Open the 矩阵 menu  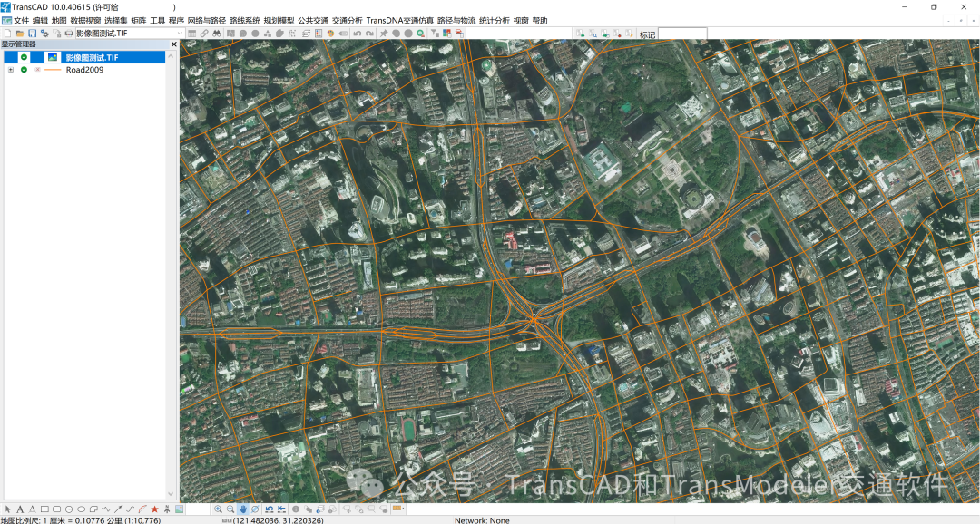point(138,21)
